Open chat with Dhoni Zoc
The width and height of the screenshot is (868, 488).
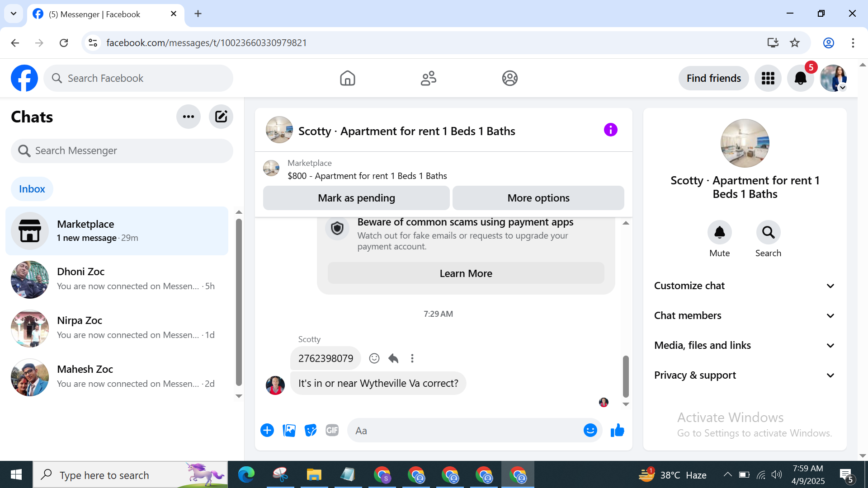117,279
